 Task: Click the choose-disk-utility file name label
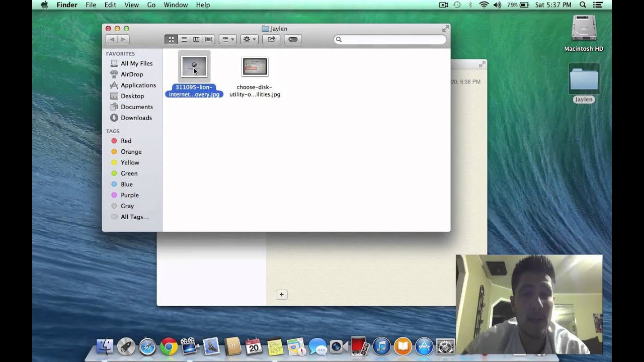point(255,90)
